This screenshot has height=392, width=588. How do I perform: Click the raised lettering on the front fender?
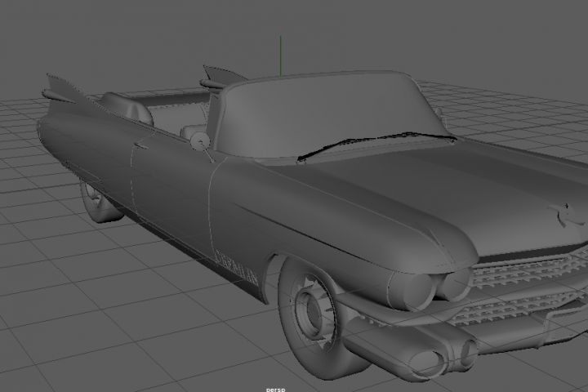[237, 268]
